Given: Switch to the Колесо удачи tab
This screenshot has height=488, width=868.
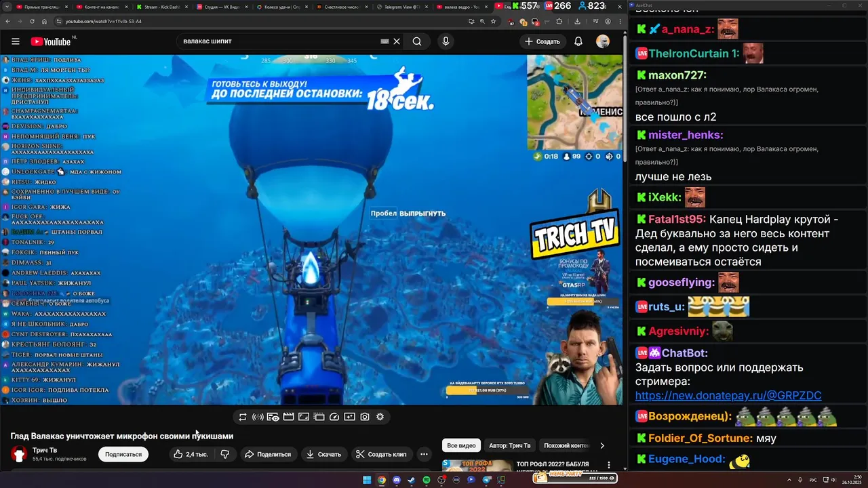Looking at the screenshot, I should pos(282,6).
